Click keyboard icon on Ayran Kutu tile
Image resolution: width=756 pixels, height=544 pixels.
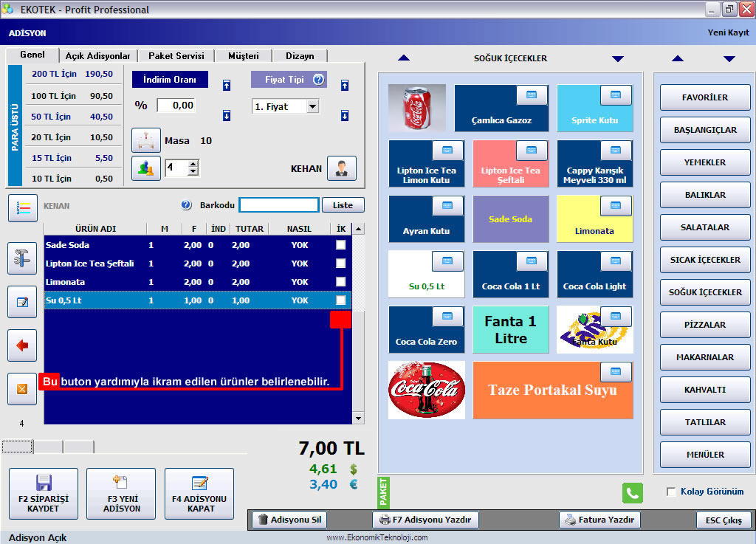point(447,206)
